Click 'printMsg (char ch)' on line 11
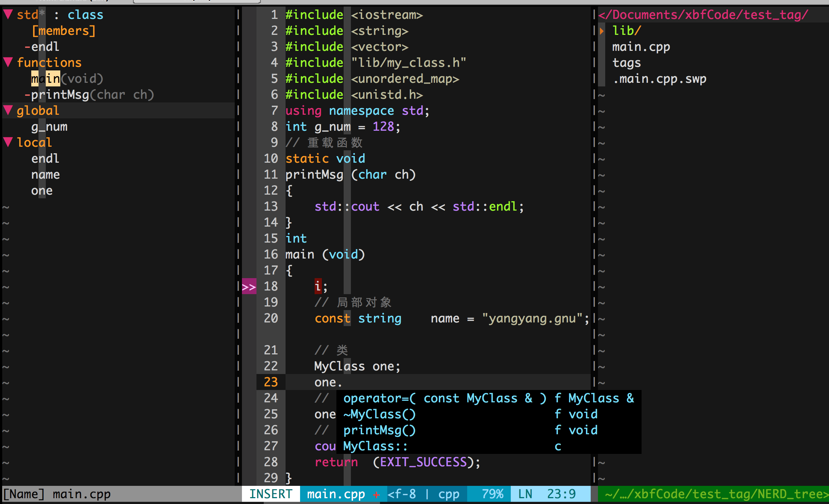Image resolution: width=829 pixels, height=504 pixels. click(351, 175)
